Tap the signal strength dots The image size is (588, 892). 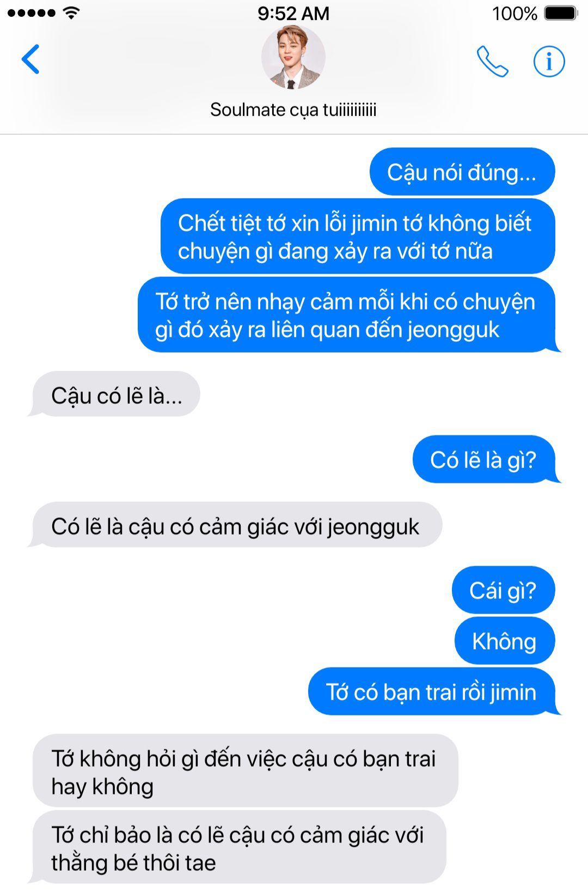point(32,13)
